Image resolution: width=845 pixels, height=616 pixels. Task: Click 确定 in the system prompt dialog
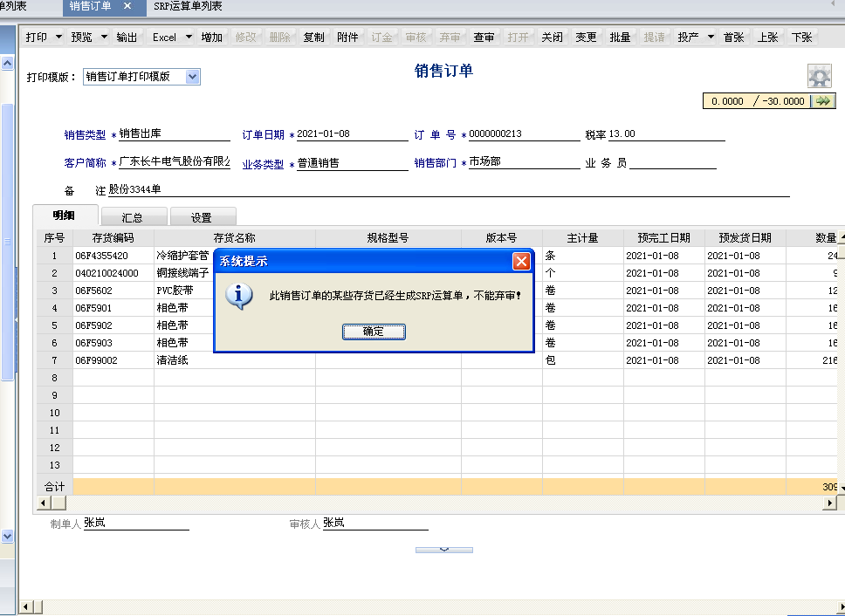click(374, 332)
